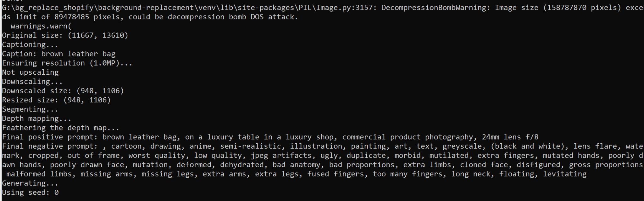Click the 'decompression bomb DOS attack' text
644x201 pixels.
click(x=233, y=17)
